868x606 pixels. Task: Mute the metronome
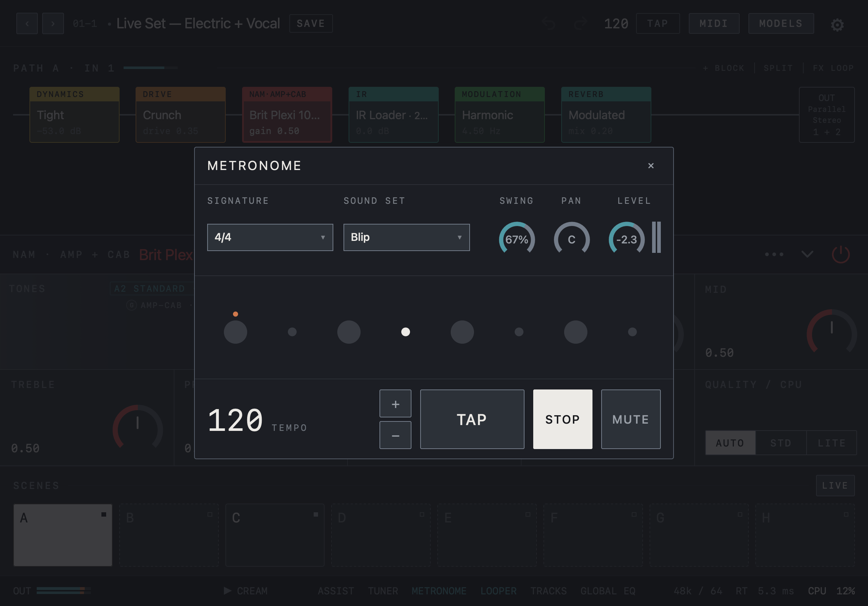(631, 419)
